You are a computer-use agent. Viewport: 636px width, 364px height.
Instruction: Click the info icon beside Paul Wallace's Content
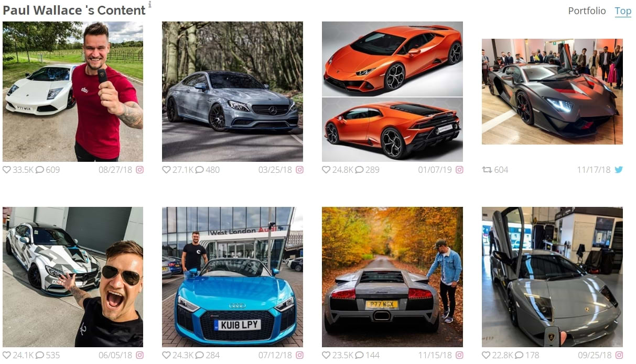[x=150, y=4]
